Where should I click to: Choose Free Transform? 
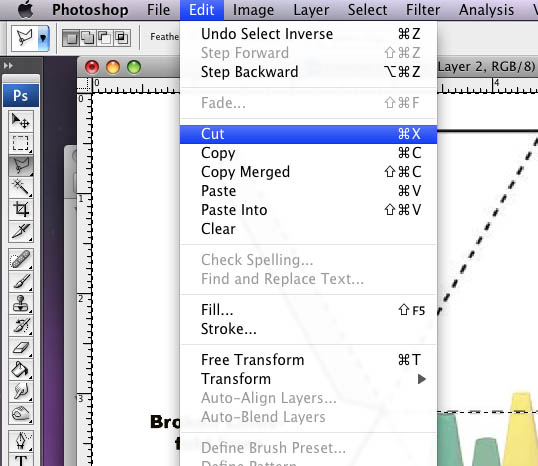coord(308,360)
